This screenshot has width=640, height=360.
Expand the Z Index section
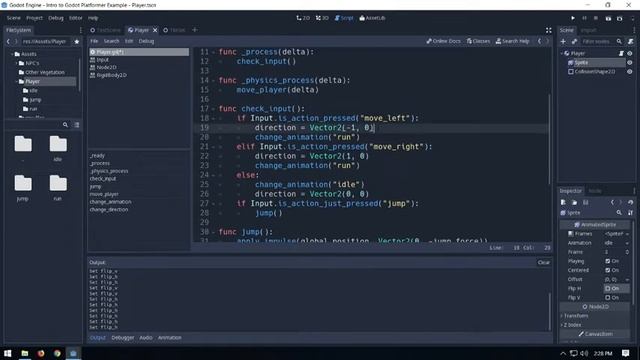pos(571,325)
